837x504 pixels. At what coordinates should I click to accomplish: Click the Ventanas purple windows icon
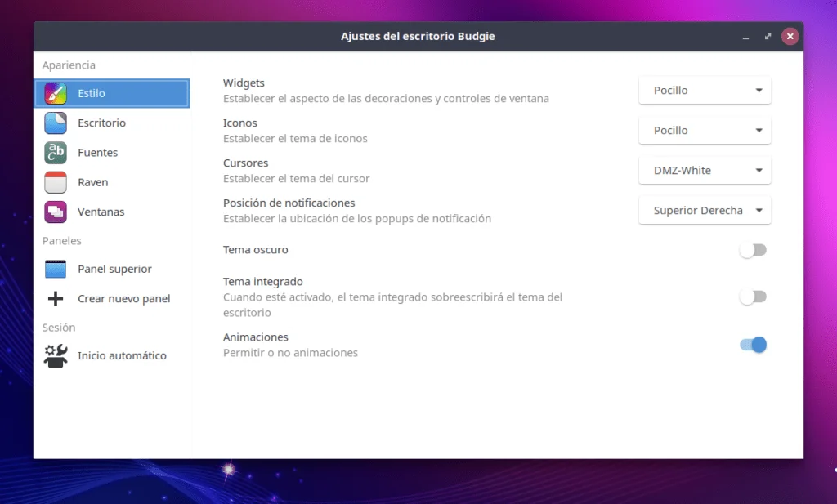click(x=56, y=212)
